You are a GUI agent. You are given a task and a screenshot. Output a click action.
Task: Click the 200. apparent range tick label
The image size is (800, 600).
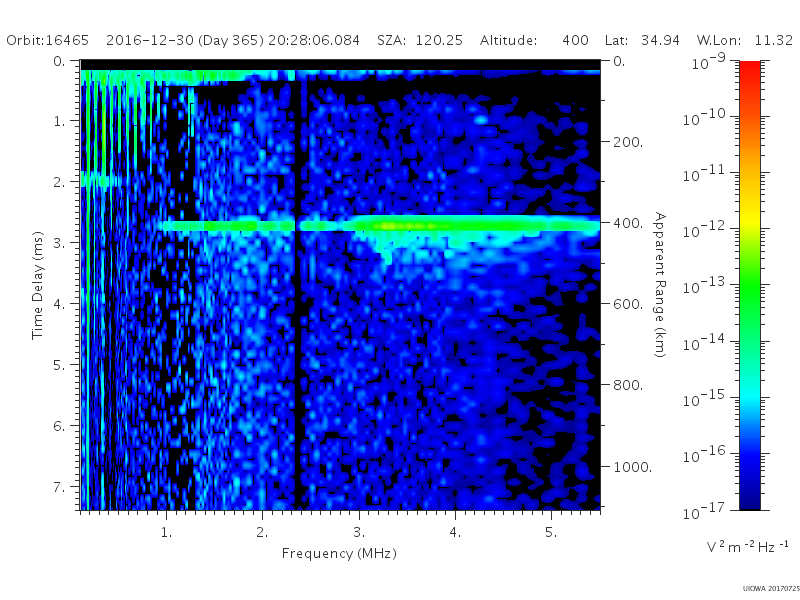click(x=628, y=142)
